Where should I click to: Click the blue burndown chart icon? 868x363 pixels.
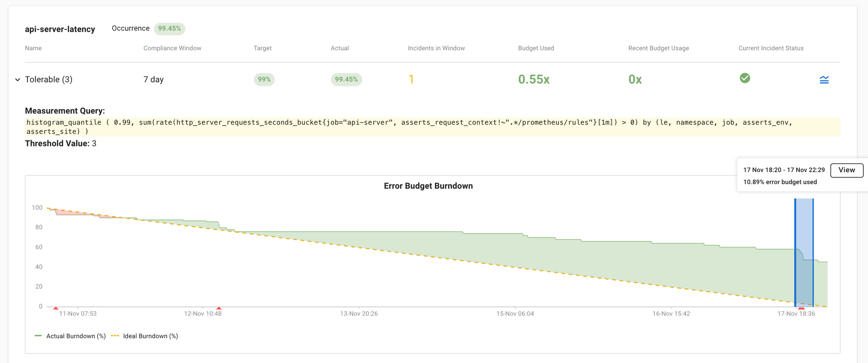pyautogui.click(x=824, y=79)
